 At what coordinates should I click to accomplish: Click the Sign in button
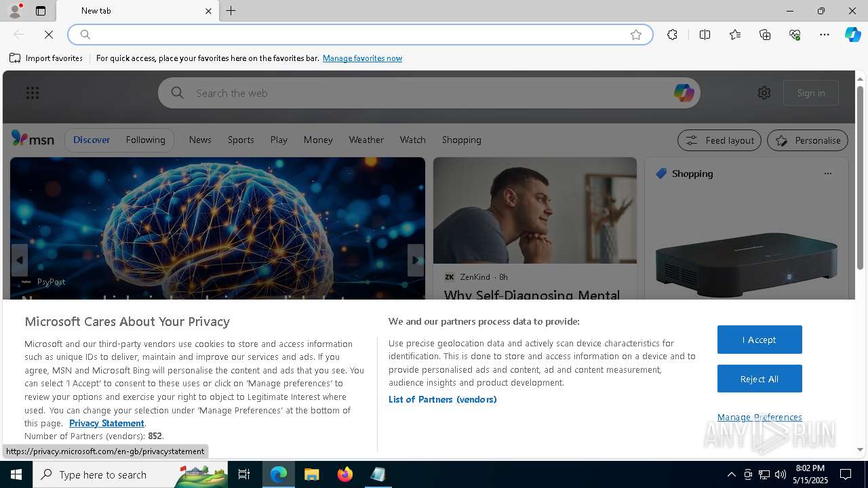coord(811,93)
